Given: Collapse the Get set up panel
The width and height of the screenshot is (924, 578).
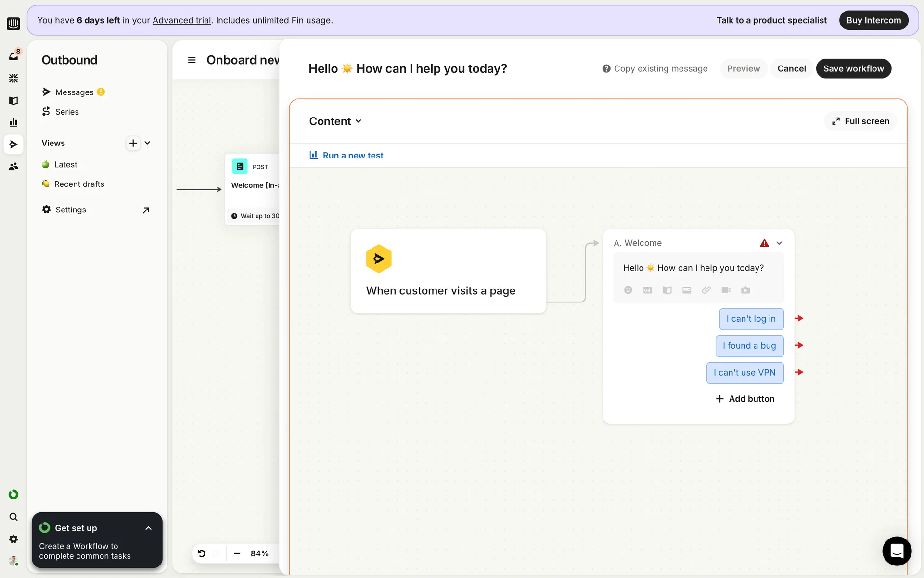Looking at the screenshot, I should (148, 528).
